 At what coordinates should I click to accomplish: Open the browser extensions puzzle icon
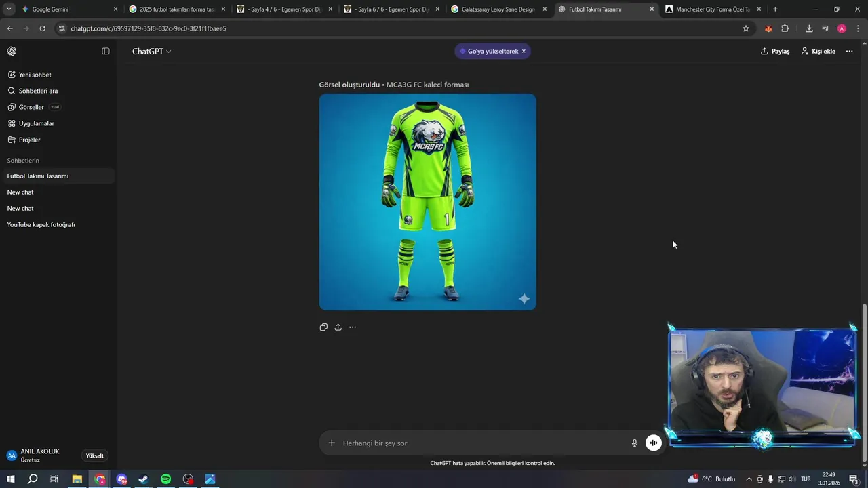tap(785, 28)
